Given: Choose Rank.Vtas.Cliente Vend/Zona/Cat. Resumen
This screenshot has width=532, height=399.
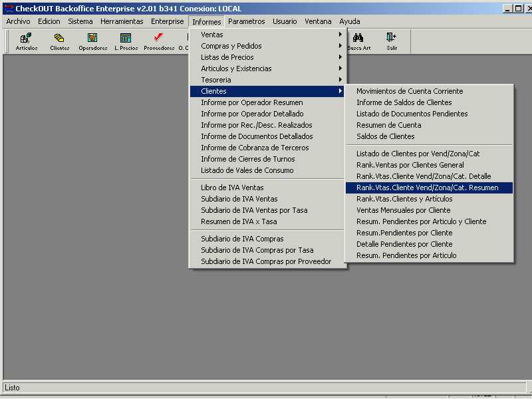Looking at the screenshot, I should tap(429, 188).
